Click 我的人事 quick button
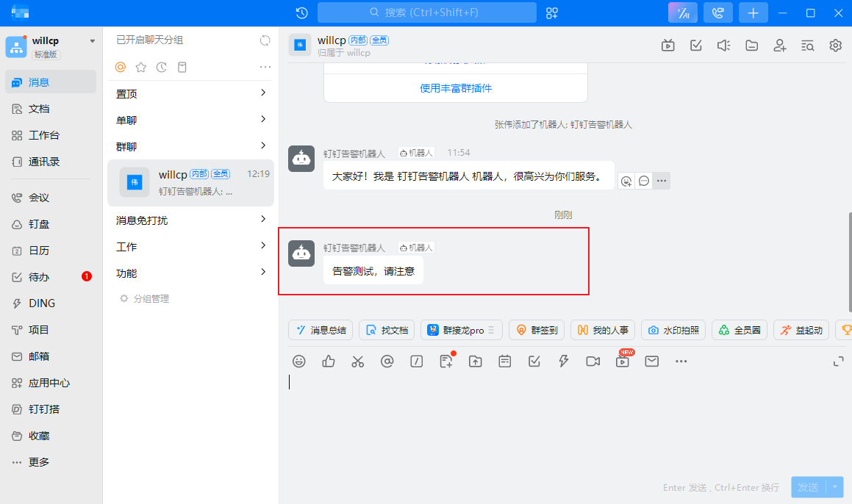Viewport: 852px width, 504px height. pos(603,330)
